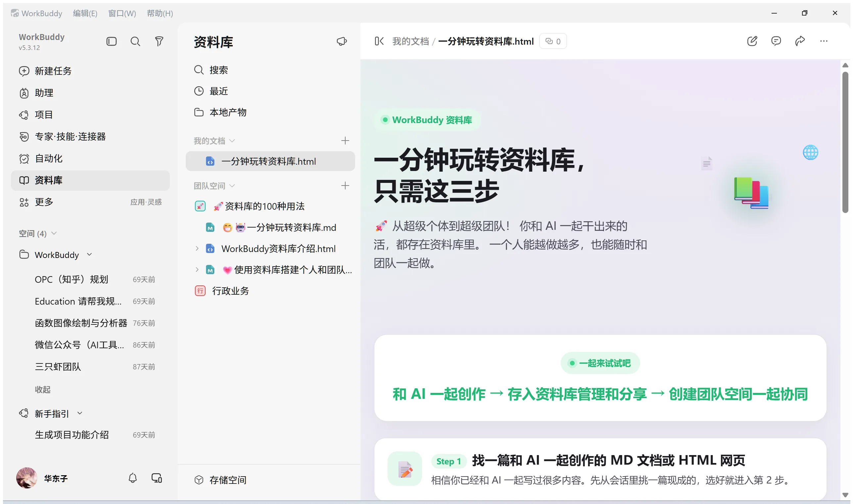
Task: Click 搜索 in the 资料库 panel
Action: pos(270,70)
